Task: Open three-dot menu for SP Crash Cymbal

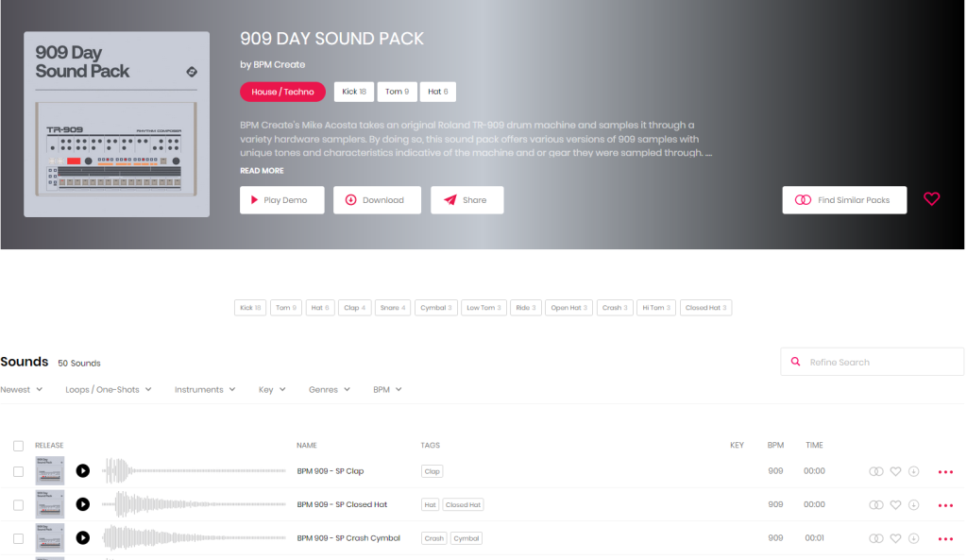Action: (x=945, y=538)
